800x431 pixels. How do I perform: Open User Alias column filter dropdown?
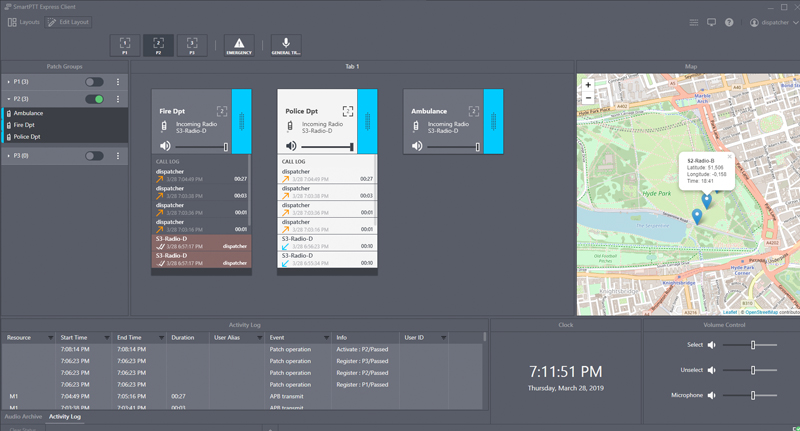(x=259, y=338)
